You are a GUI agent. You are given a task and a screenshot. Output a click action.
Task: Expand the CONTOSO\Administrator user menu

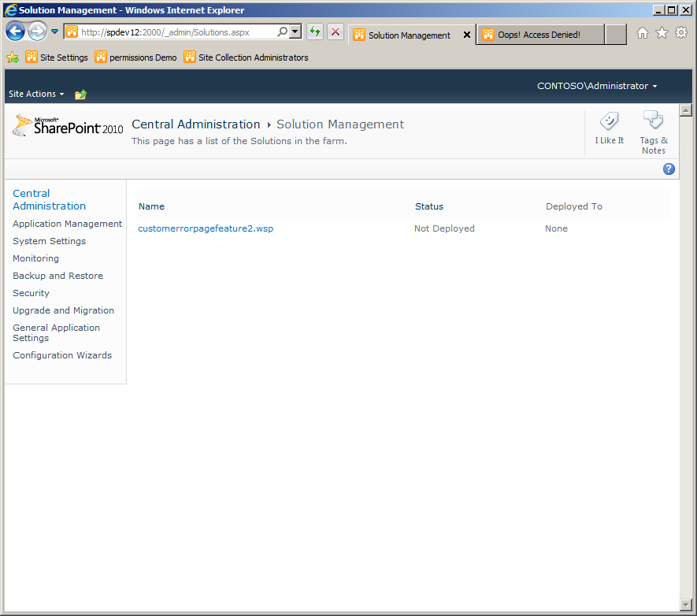[x=597, y=86]
